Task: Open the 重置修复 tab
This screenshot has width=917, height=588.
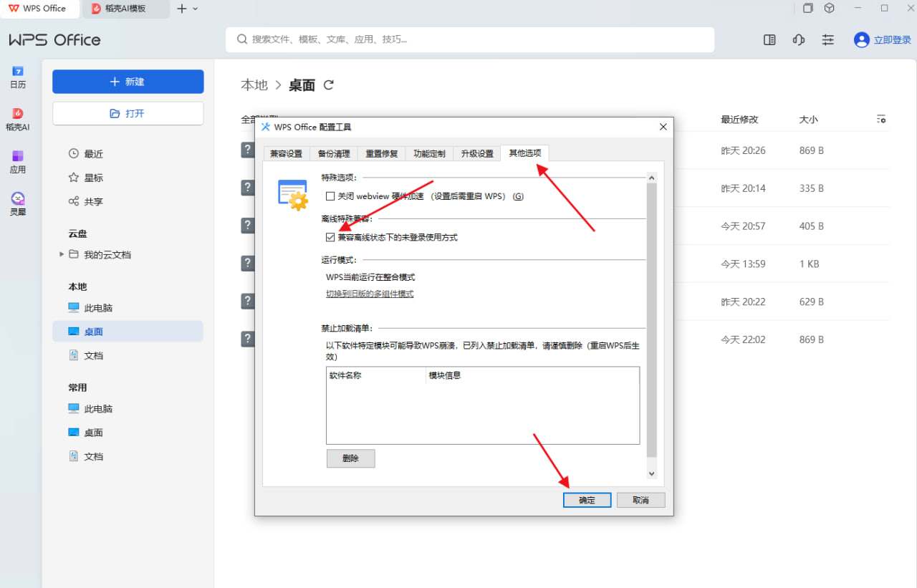Action: click(x=381, y=153)
